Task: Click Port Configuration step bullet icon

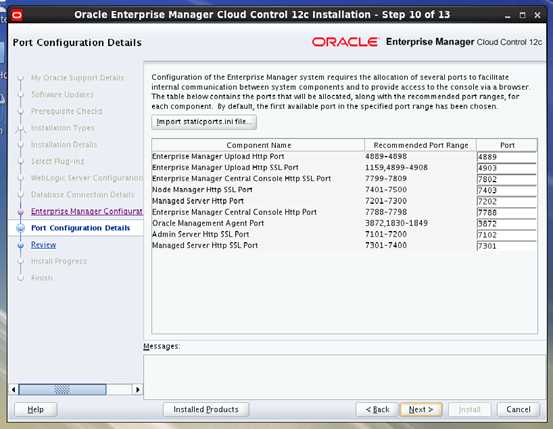Action: point(20,228)
